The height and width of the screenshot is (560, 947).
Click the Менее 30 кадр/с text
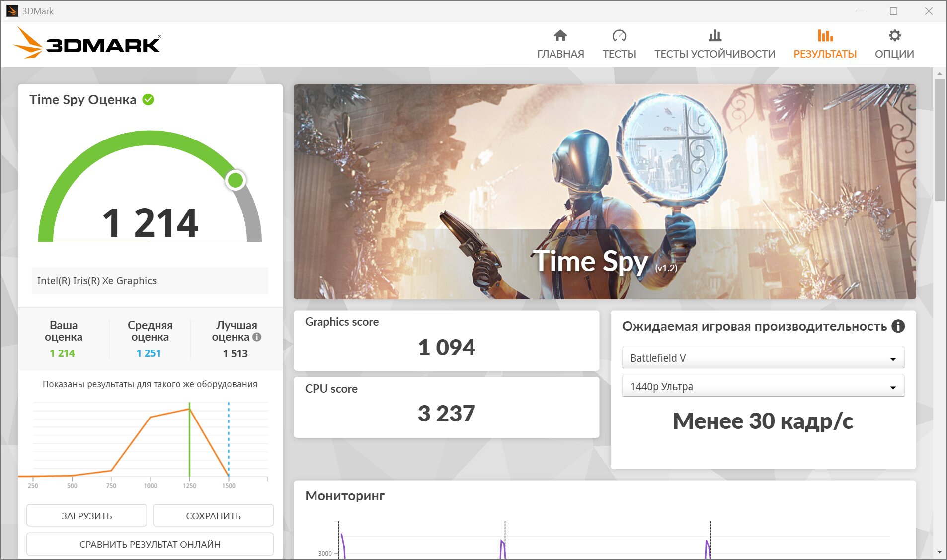(763, 421)
